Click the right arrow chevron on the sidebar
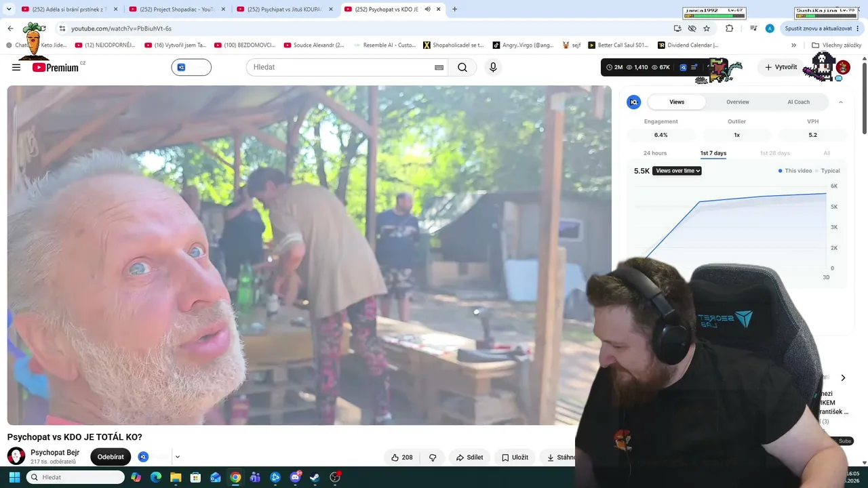Image resolution: width=868 pixels, height=488 pixels. click(843, 378)
